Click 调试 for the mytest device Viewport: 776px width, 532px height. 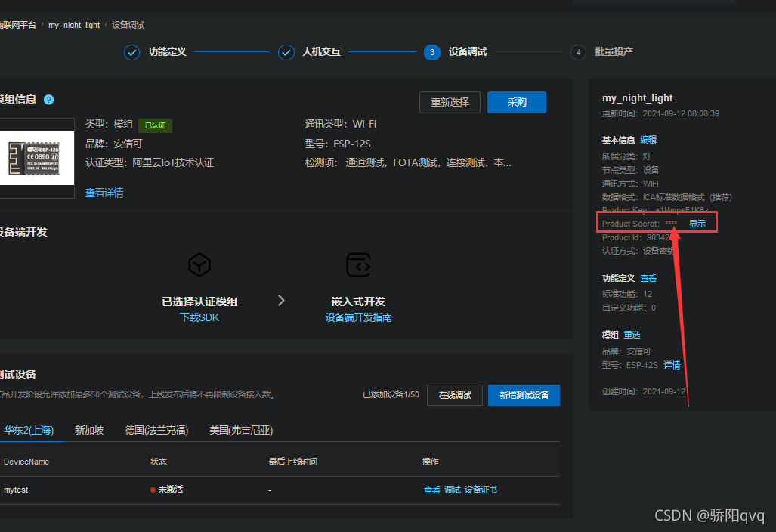click(x=453, y=490)
